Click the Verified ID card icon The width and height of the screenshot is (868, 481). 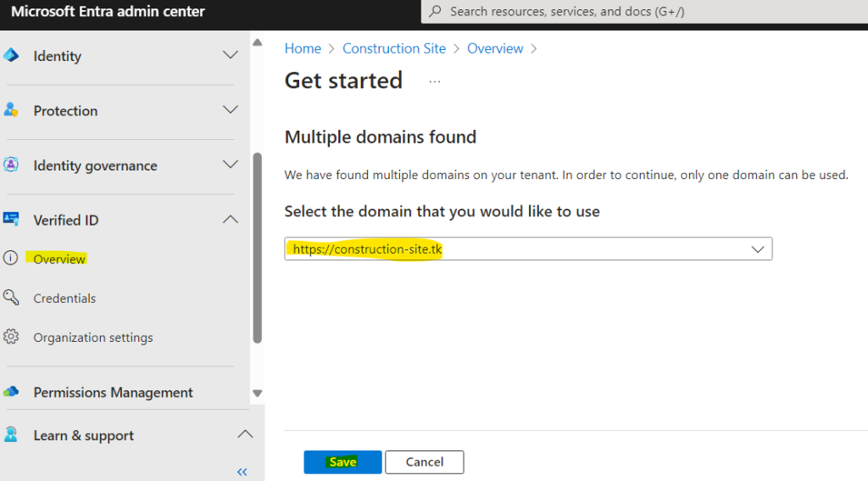pyautogui.click(x=11, y=219)
